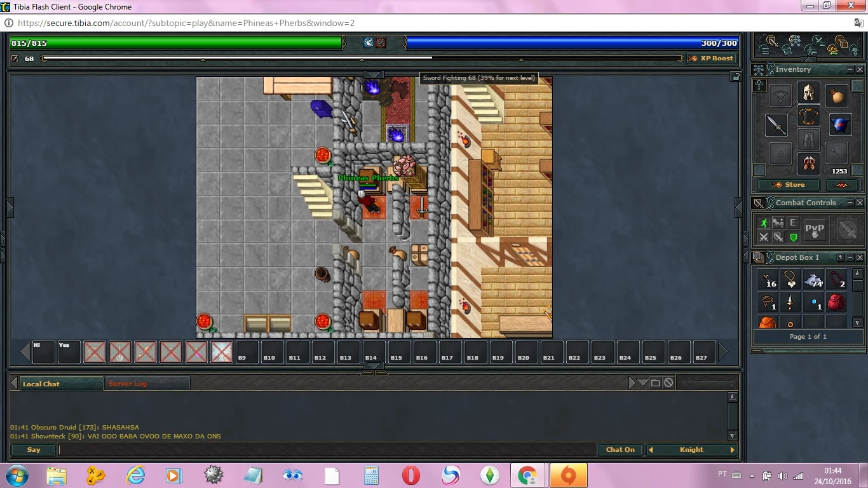
Task: Click the B9 action bar slot
Action: point(247,352)
